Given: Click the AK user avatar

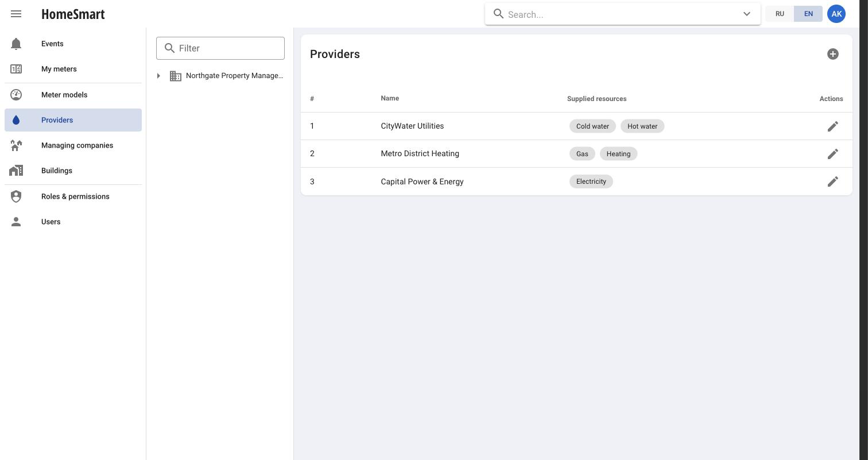Looking at the screenshot, I should tap(836, 14).
